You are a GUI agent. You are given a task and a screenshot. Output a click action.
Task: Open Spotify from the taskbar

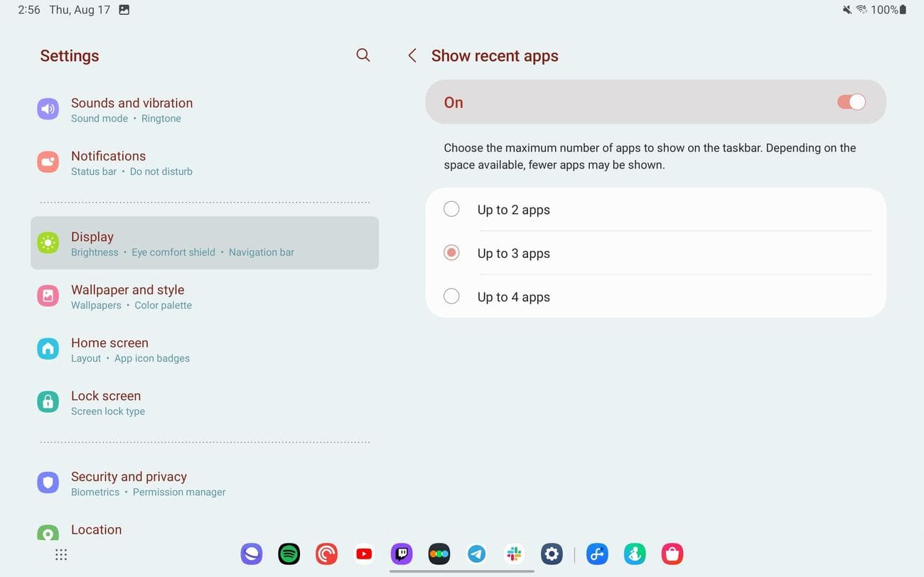[289, 554]
